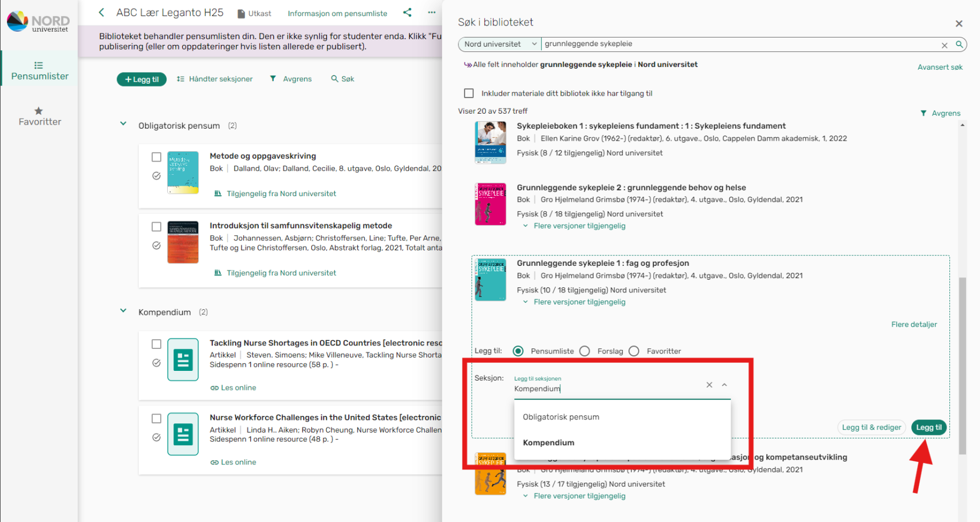980x522 pixels.
Task: Expand Flere versjoner tilgjengelig under Fysisk 13 / 17 tilgjengelig
Action: (574, 496)
